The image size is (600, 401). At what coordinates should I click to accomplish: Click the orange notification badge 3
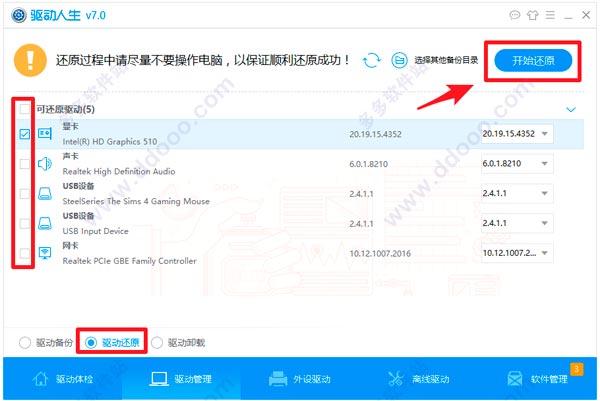(577, 369)
